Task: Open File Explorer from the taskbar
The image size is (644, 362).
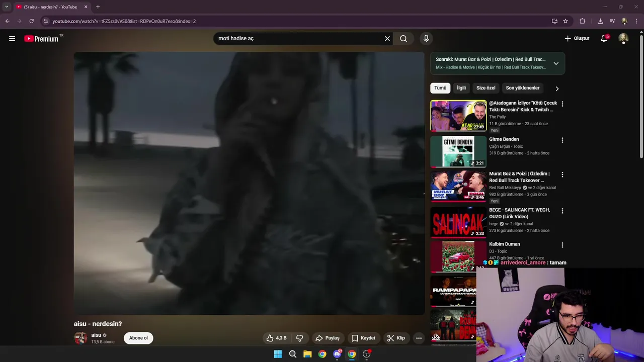Action: [x=307, y=354]
